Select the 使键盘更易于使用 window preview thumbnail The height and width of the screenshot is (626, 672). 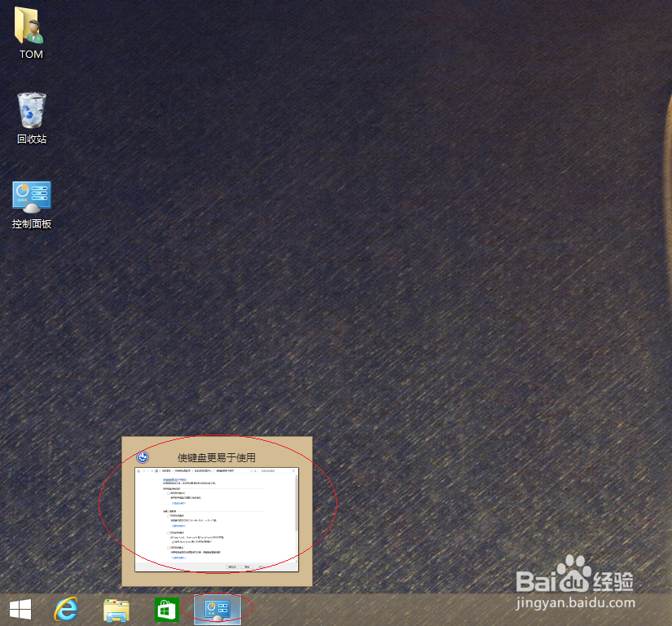coord(217,520)
